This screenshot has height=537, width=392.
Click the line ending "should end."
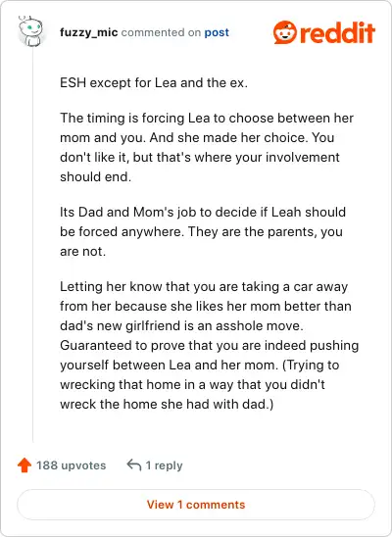click(95, 176)
